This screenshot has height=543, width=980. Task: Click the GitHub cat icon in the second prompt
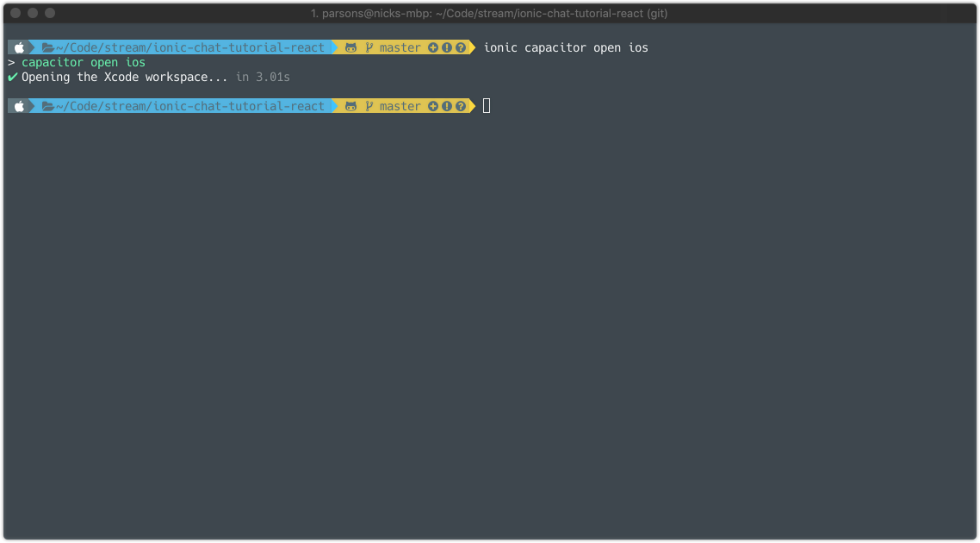351,106
